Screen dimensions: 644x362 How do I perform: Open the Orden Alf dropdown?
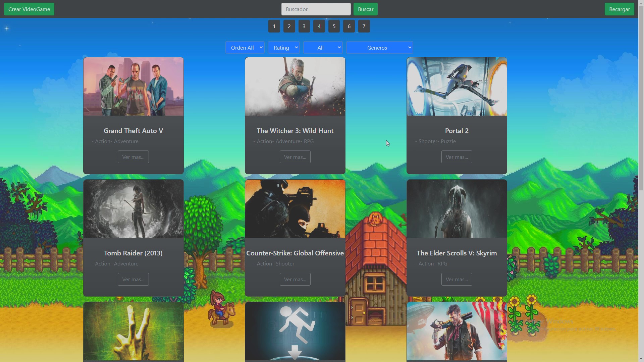tap(245, 48)
